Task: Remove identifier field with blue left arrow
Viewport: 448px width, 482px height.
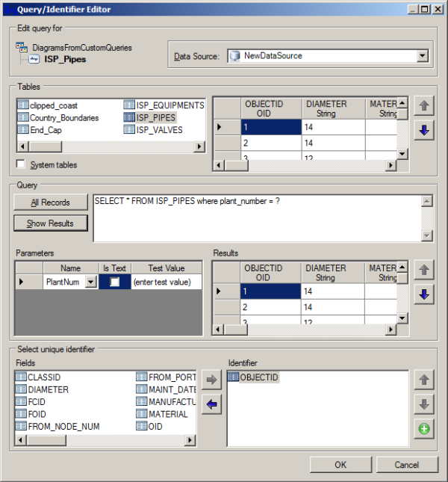Action: click(211, 404)
